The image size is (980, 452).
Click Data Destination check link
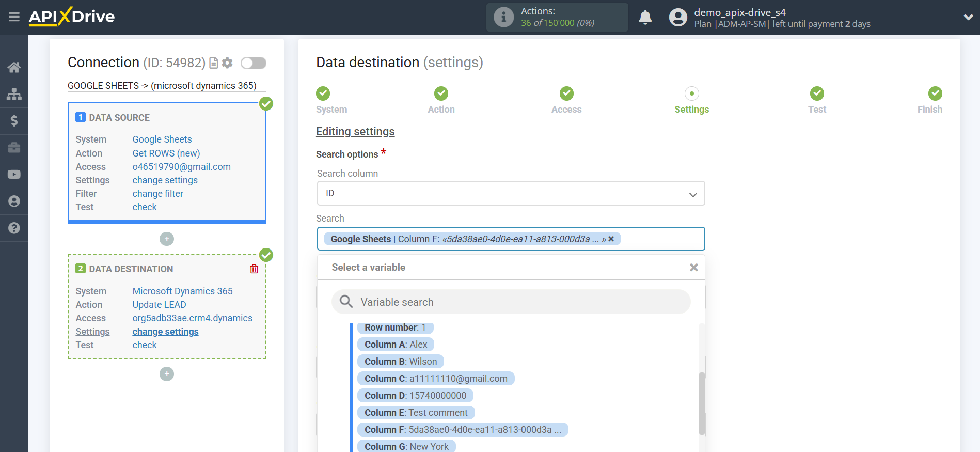pyautogui.click(x=145, y=345)
